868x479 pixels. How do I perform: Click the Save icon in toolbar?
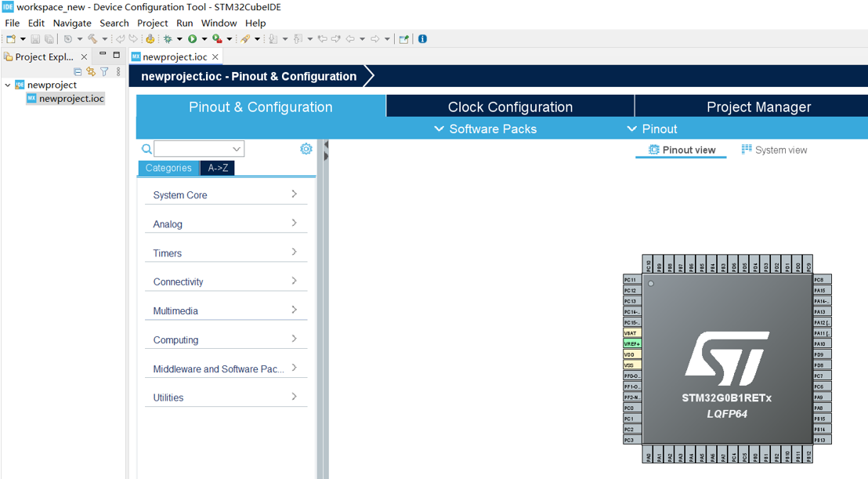pyautogui.click(x=35, y=38)
